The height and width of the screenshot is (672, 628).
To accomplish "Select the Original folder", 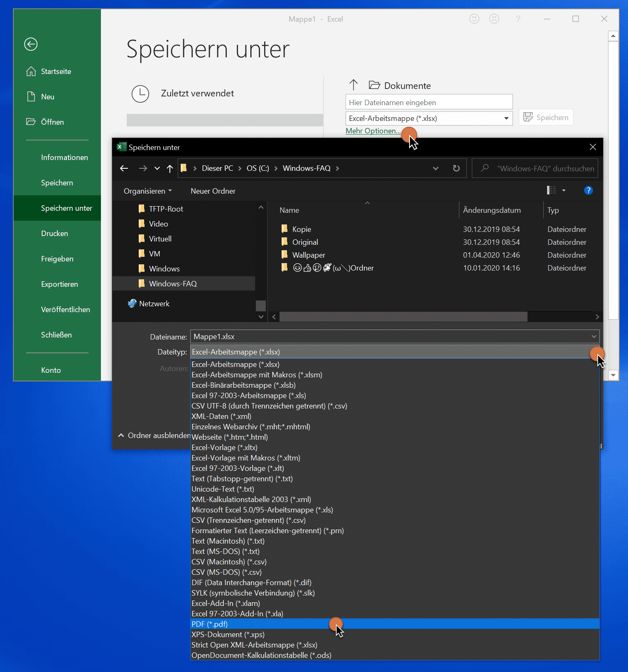I will [x=299, y=242].
